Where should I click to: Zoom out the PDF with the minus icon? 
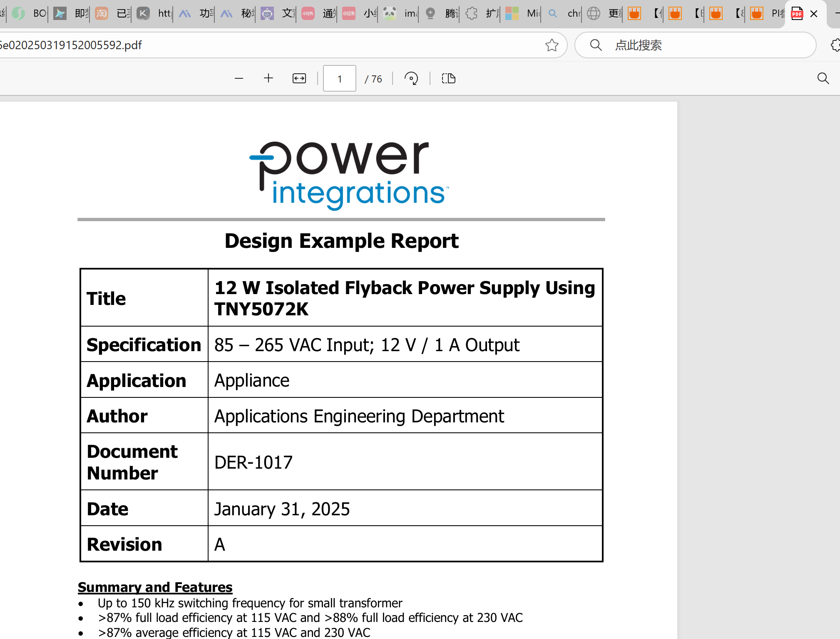(x=239, y=78)
